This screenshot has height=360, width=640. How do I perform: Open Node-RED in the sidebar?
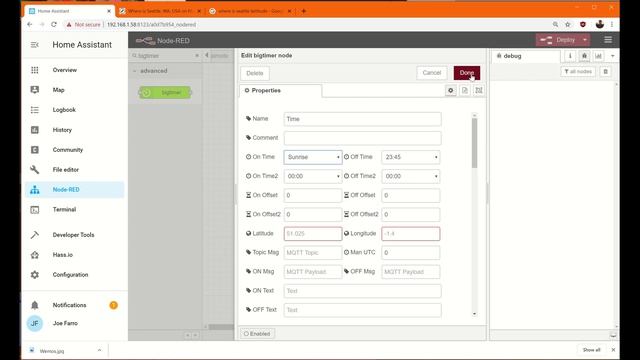(x=75, y=190)
